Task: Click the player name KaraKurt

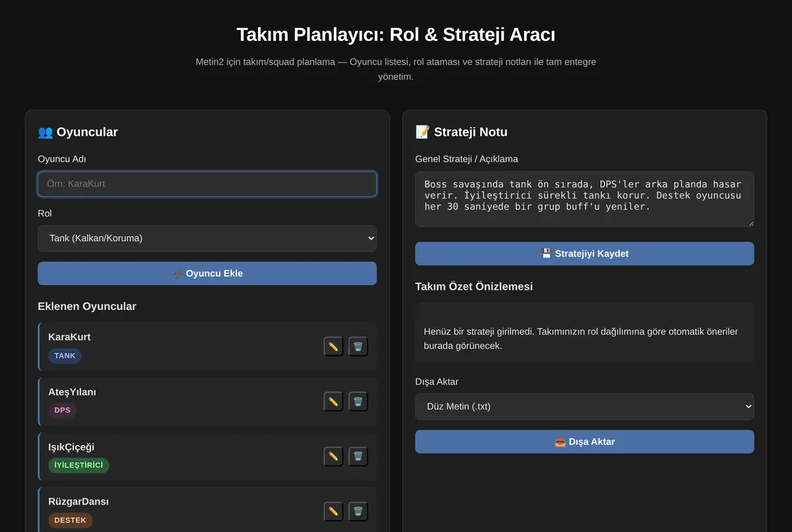Action: click(69, 337)
